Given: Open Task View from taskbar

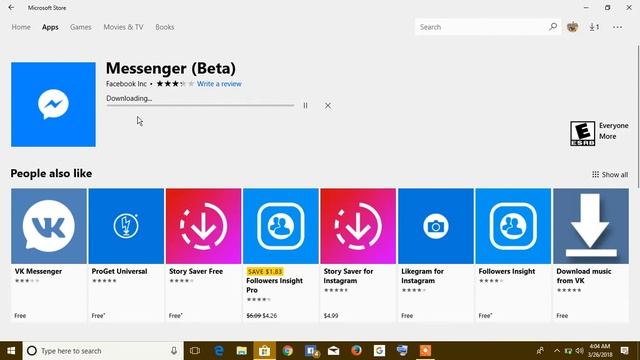Looking at the screenshot, I should pos(195,351).
